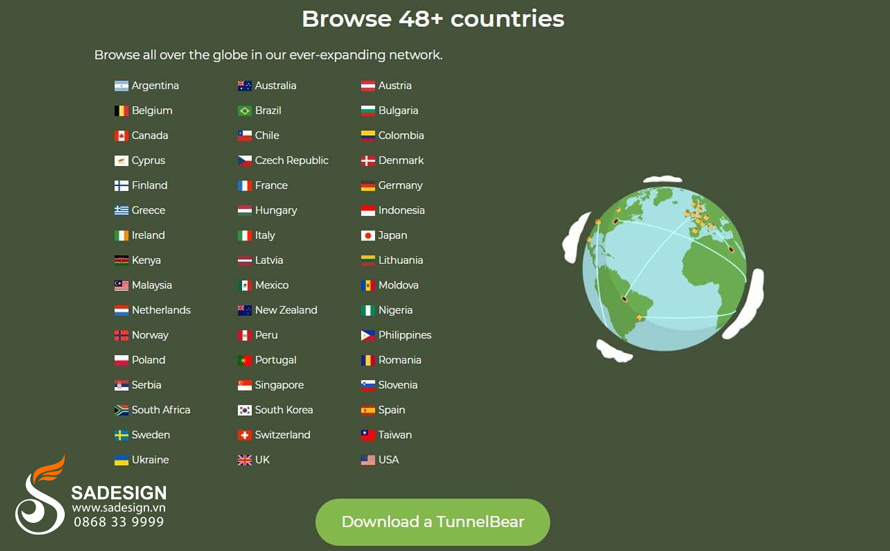Viewport: 890px width, 551px height.
Task: Click the Spain country name
Action: coord(392,410)
